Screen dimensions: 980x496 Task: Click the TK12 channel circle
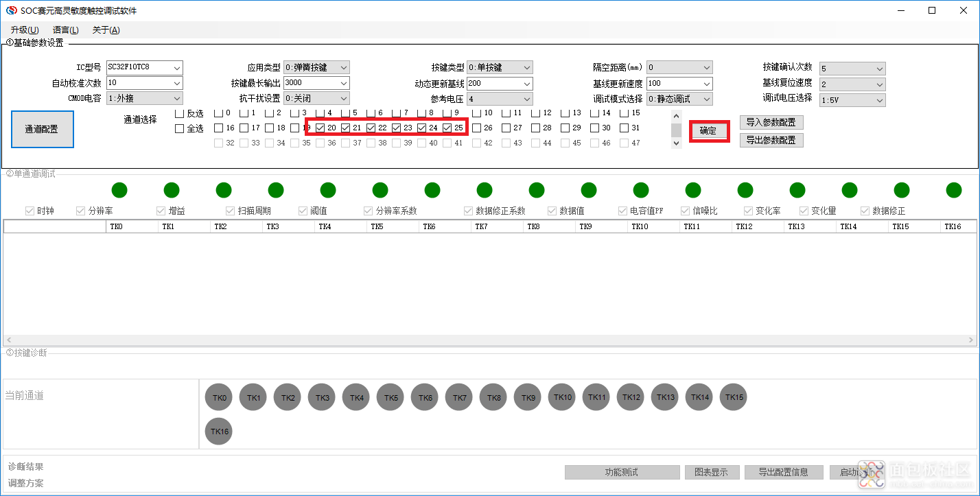pyautogui.click(x=631, y=397)
